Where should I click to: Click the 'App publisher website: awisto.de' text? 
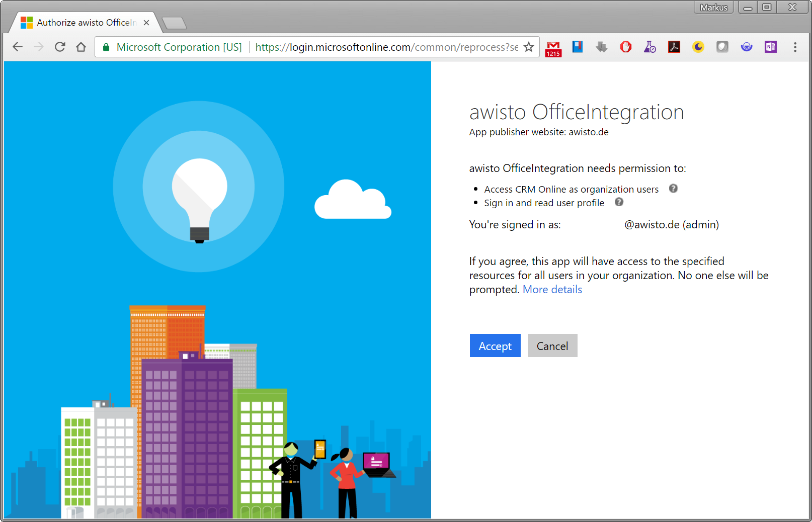[539, 132]
